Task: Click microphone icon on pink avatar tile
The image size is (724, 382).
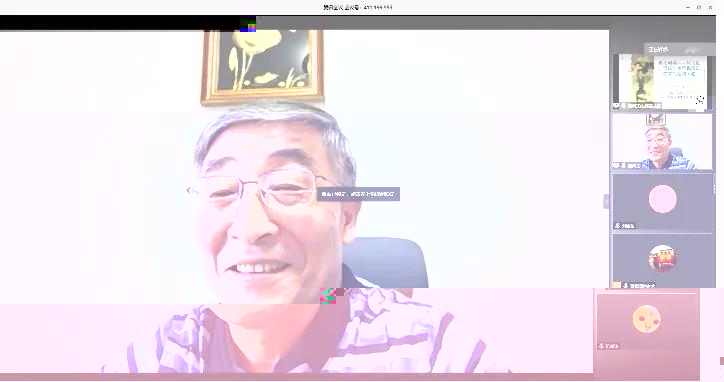Action: 617,226
